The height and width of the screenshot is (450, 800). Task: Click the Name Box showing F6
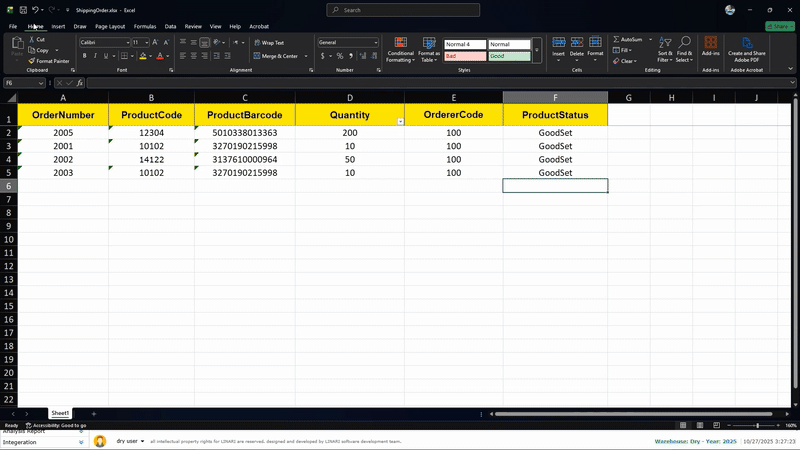[x=22, y=83]
